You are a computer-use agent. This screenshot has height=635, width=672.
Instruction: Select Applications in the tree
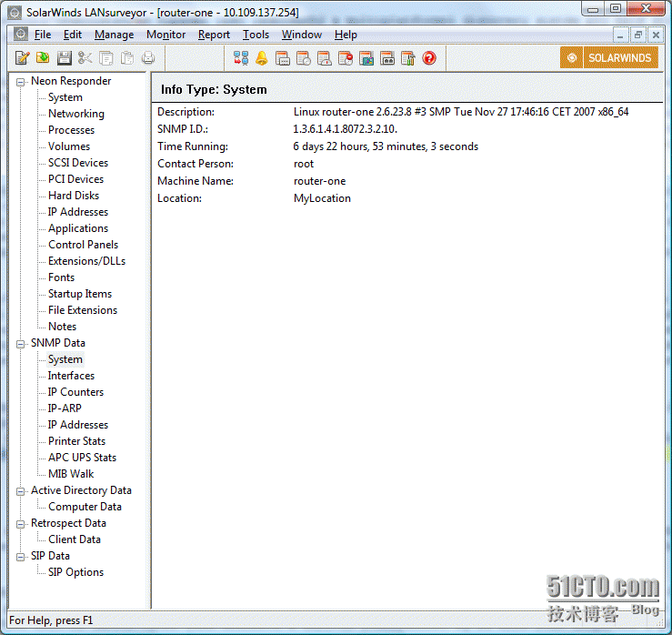(78, 228)
